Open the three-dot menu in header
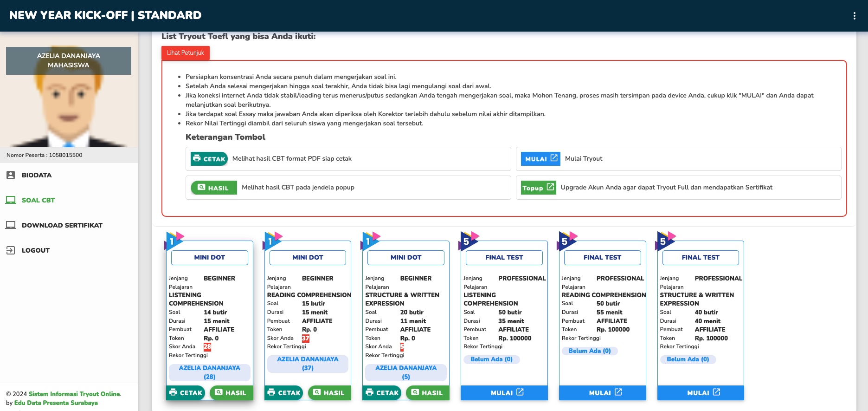The height and width of the screenshot is (411, 868). 854,16
